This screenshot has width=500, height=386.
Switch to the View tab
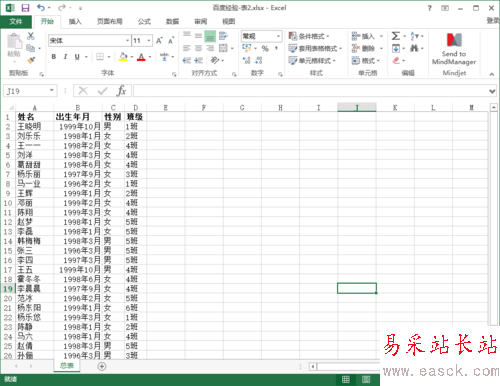229,22
